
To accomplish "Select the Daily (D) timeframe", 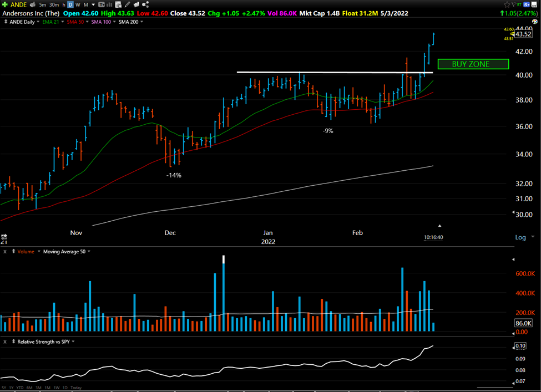I will 70,5.
